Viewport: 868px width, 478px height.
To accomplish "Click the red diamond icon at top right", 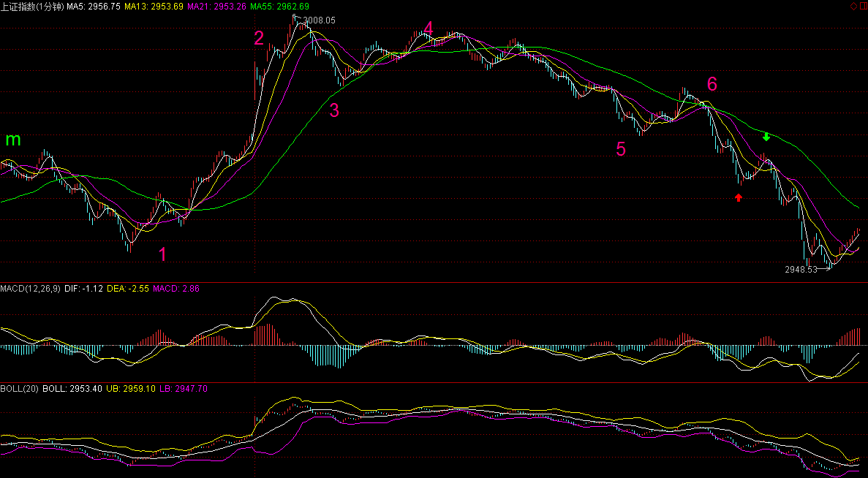I will (x=853, y=6).
